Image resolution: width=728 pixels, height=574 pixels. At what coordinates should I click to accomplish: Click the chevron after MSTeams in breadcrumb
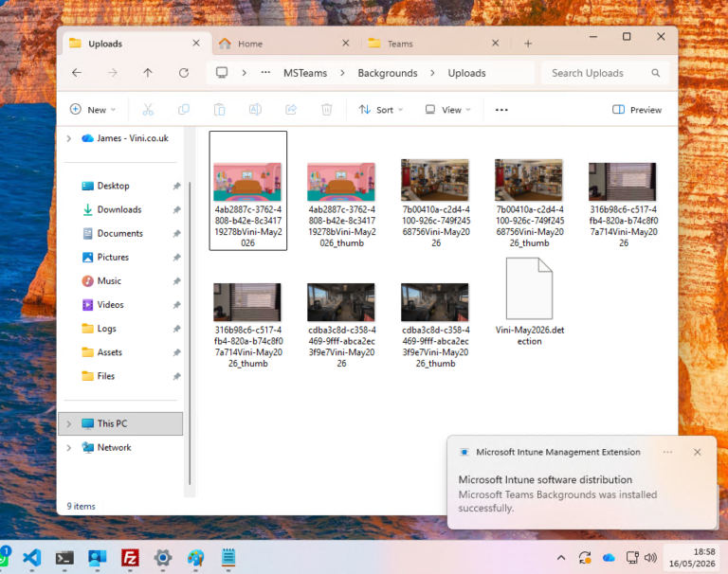click(342, 73)
